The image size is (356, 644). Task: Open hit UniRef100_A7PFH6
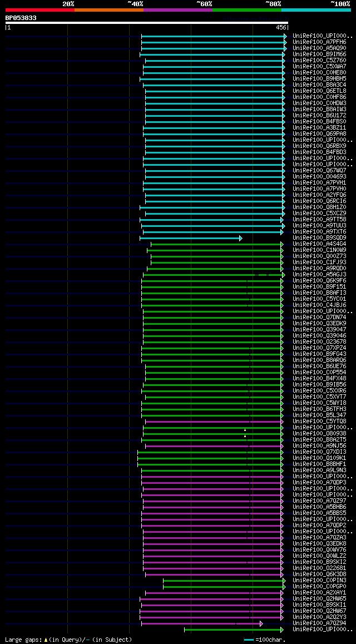(319, 42)
